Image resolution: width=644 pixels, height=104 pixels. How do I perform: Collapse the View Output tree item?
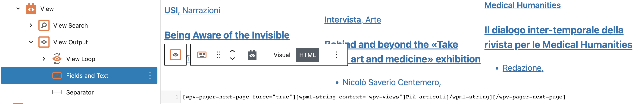31,42
